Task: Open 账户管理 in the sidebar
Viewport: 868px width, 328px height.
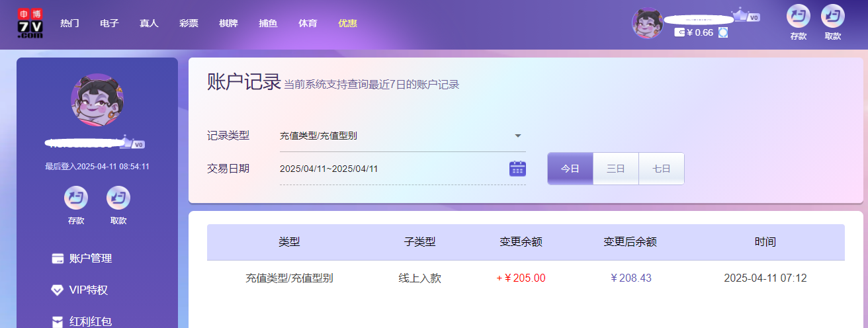Action: [x=90, y=259]
